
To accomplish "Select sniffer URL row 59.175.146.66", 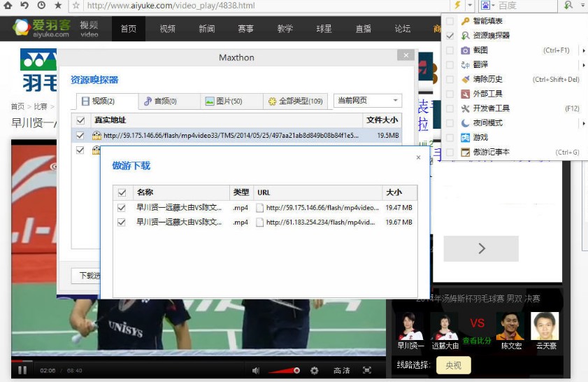I will tap(236, 136).
